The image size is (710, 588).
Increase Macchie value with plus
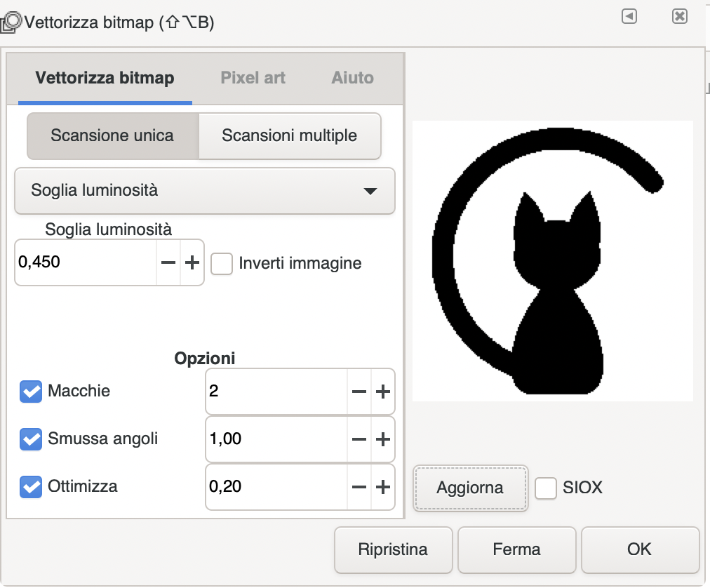[382, 392]
